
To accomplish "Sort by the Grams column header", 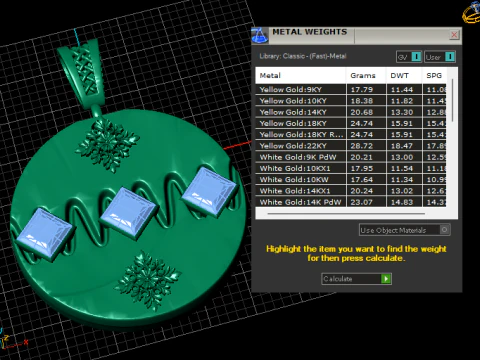I will [366, 76].
